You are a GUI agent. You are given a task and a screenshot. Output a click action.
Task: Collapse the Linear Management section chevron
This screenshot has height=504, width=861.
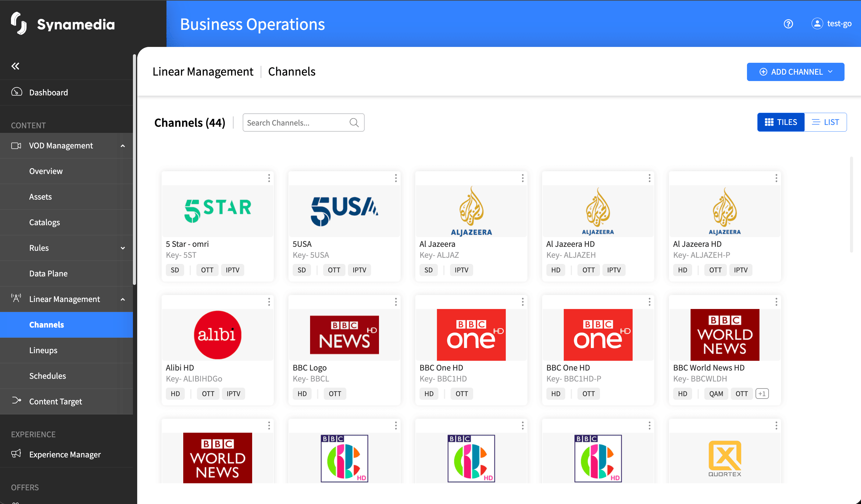coord(123,300)
